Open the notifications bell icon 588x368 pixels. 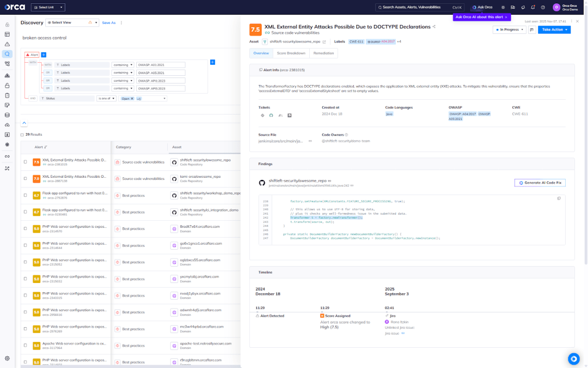coord(532,7)
